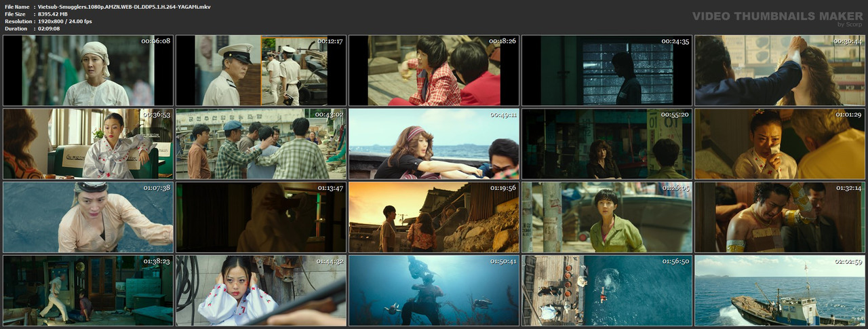Click the dark thumbnail at 01:13:47

tap(261, 217)
